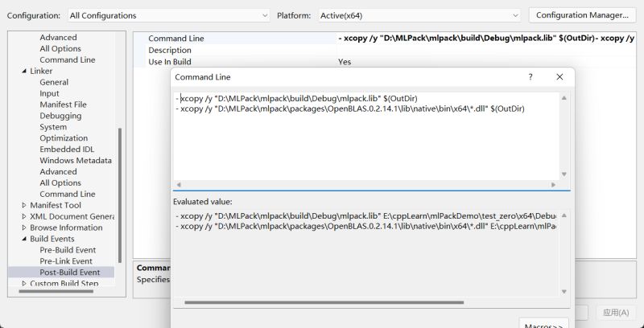Select General under Linker
Screen dimensions: 644x328
click(x=54, y=82)
